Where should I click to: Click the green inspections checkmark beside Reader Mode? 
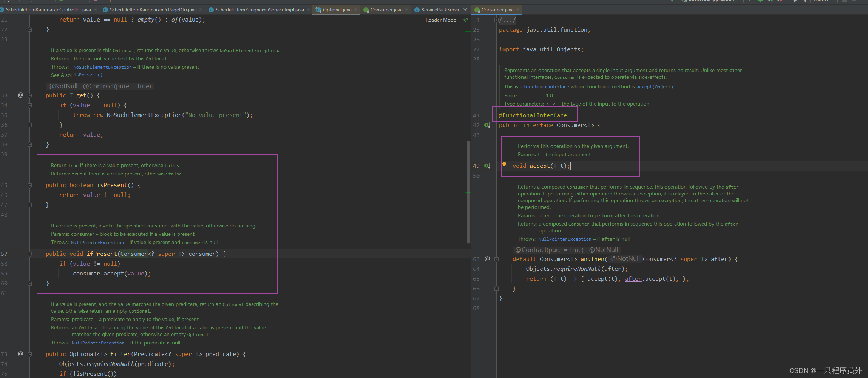[466, 20]
